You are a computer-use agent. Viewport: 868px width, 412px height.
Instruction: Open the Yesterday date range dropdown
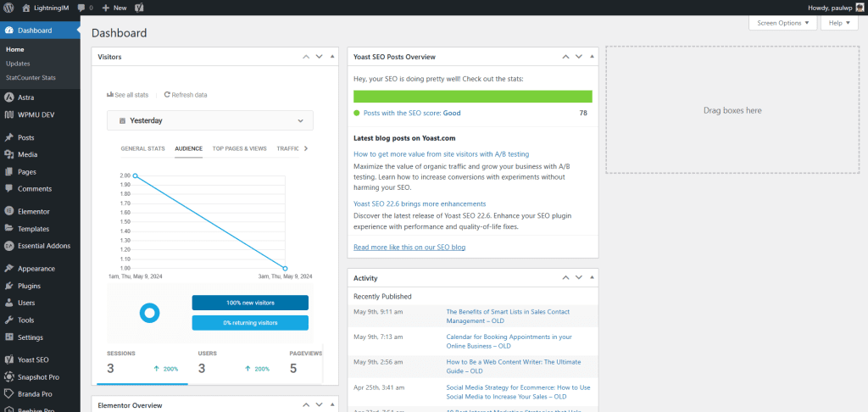coord(210,120)
